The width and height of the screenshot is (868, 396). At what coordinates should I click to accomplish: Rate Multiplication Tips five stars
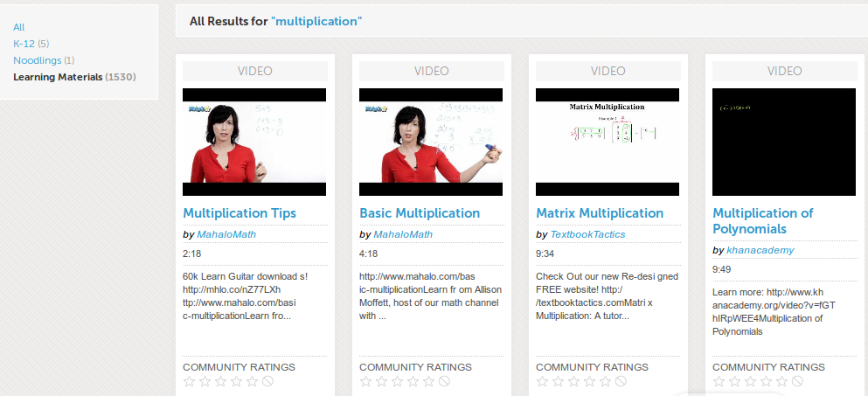pos(253,381)
